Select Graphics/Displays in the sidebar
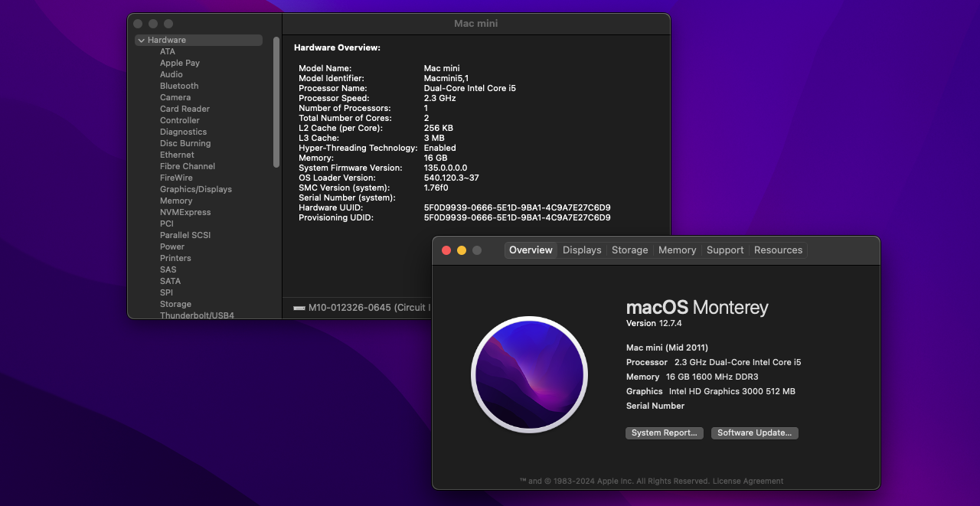 coord(195,189)
